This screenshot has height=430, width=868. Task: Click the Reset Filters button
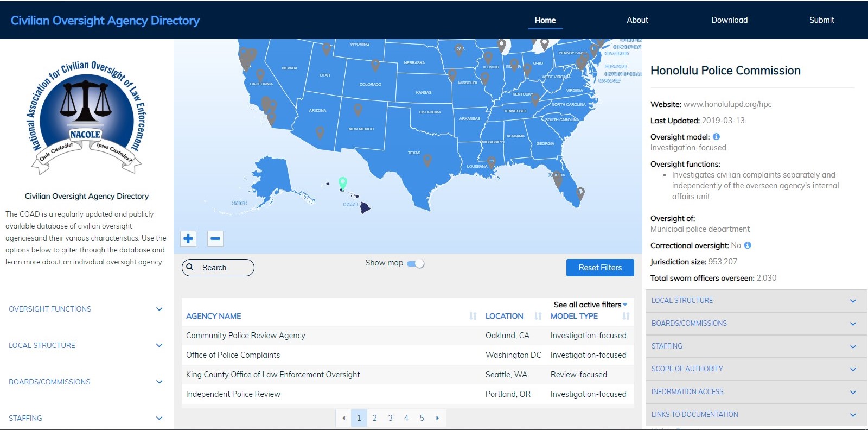point(600,268)
